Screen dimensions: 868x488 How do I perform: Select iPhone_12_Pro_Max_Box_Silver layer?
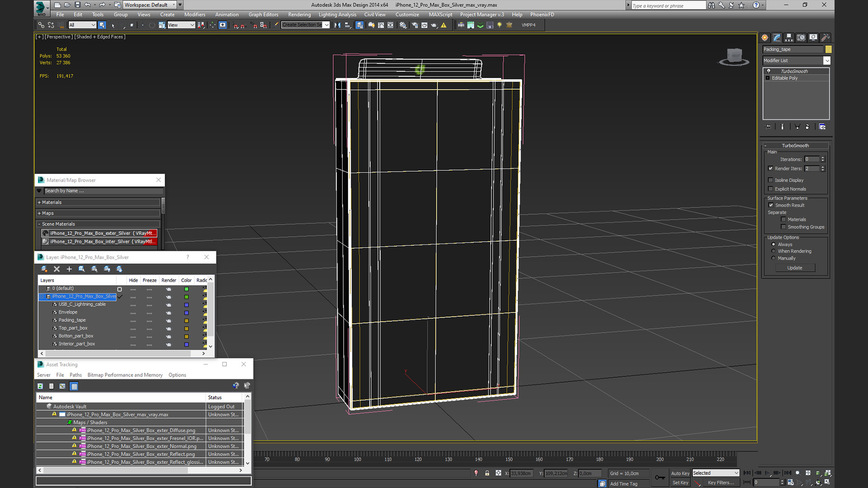pyautogui.click(x=85, y=296)
